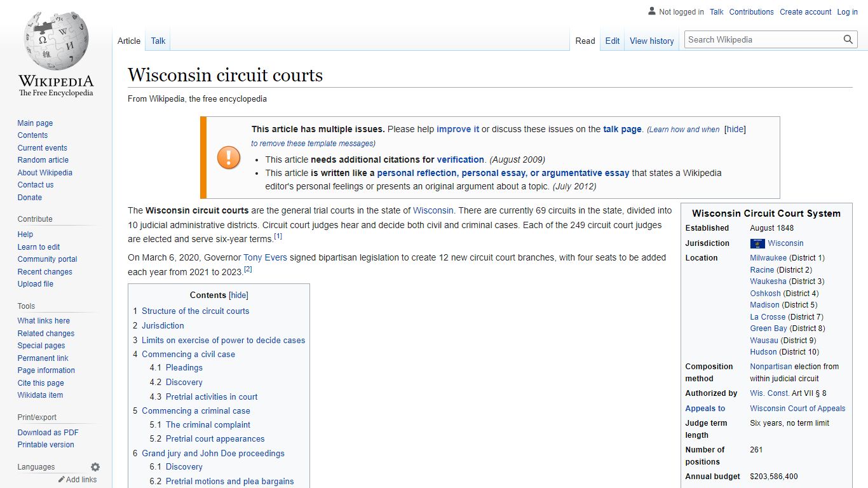Click Download as PDF
868x488 pixels.
tap(48, 433)
